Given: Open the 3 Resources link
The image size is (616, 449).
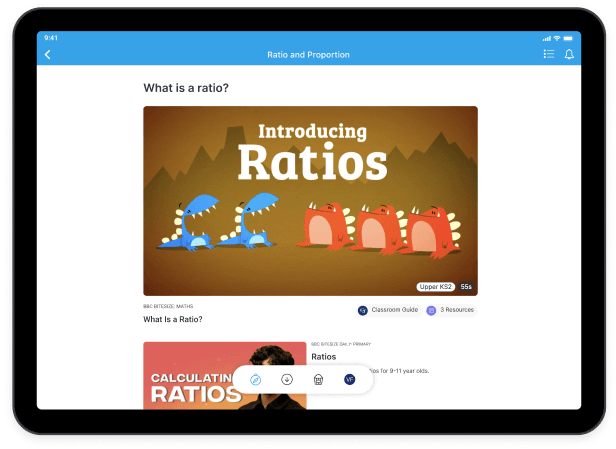Looking at the screenshot, I should click(451, 310).
